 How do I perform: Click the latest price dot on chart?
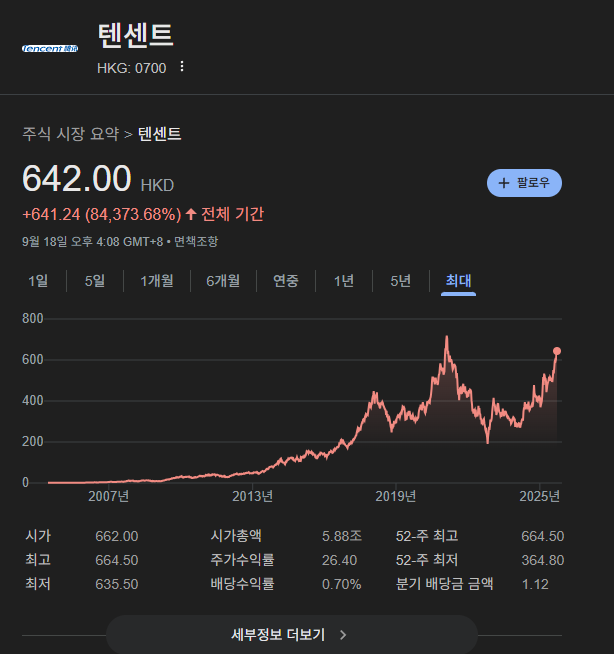coord(557,351)
